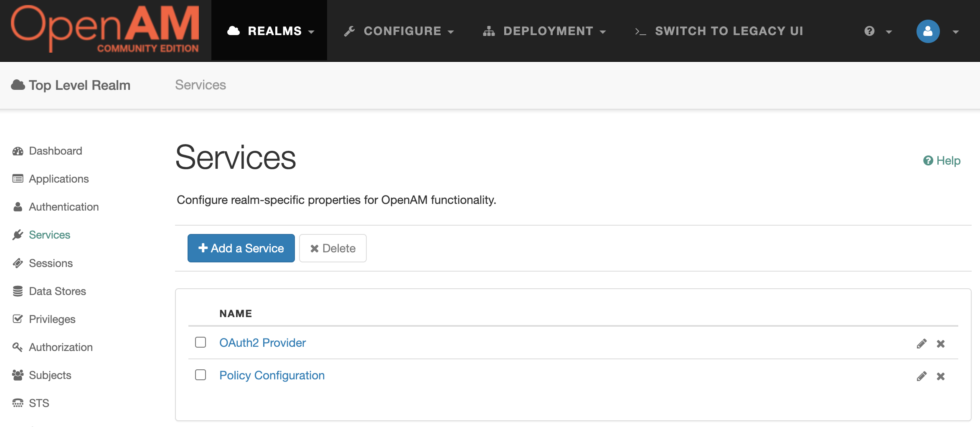Click the cloud icon next to REALMS
The width and height of the screenshot is (980, 427).
234,31
